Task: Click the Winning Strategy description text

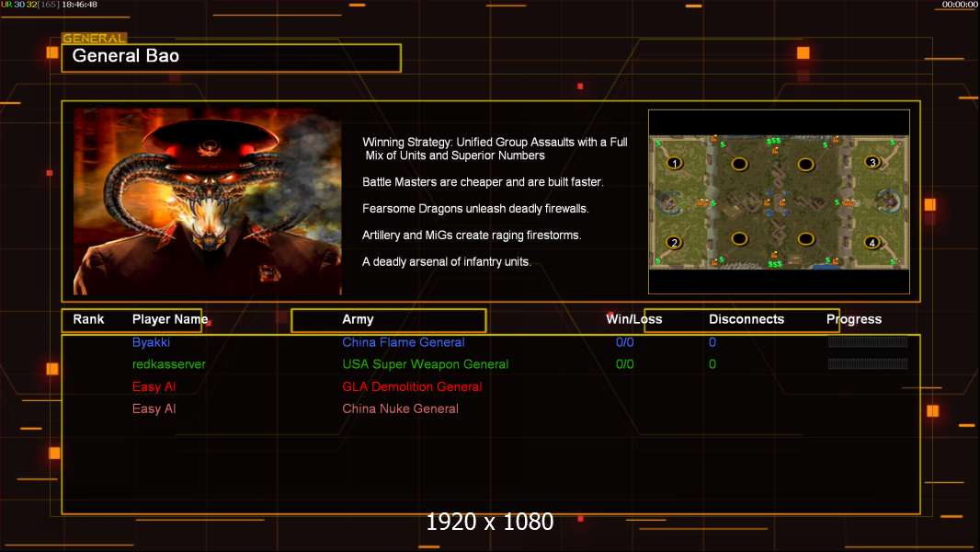Action: pyautogui.click(x=495, y=149)
